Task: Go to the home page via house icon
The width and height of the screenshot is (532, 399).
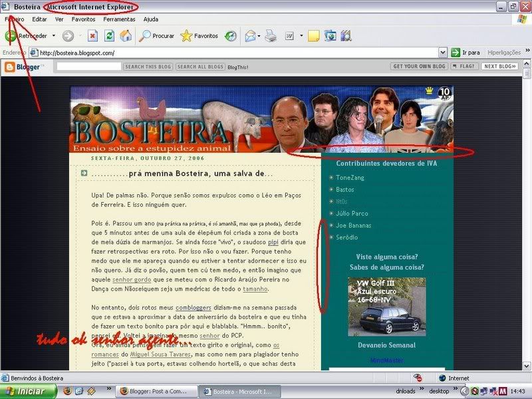Action: pos(126,36)
